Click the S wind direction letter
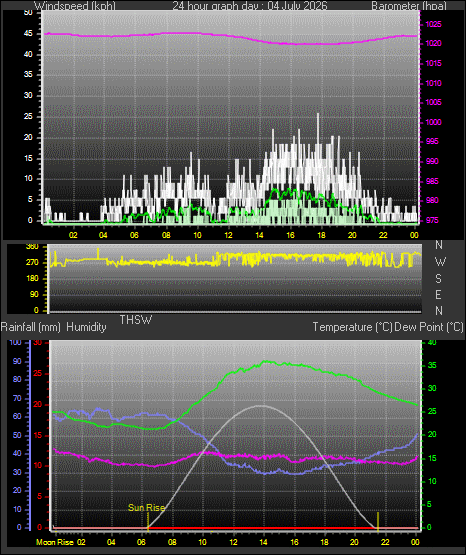This screenshot has width=466, height=555. [x=438, y=279]
